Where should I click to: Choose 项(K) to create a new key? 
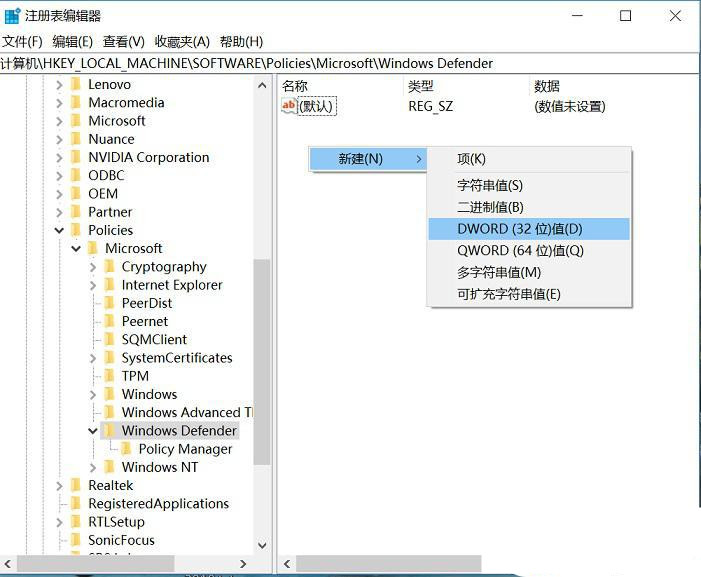(x=529, y=159)
